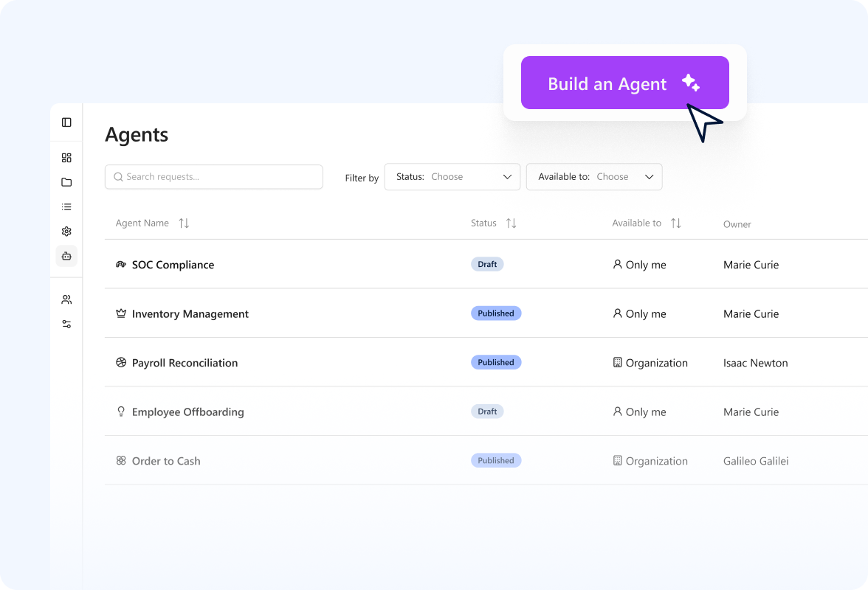
Task: Select the agents robot icon in sidebar
Action: [66, 256]
